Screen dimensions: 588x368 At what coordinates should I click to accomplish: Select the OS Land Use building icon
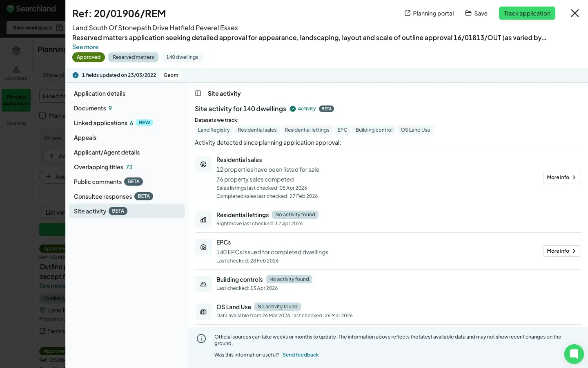[203, 312]
